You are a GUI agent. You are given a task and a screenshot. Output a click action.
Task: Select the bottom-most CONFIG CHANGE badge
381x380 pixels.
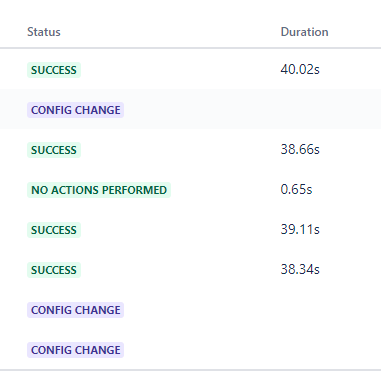click(x=75, y=350)
